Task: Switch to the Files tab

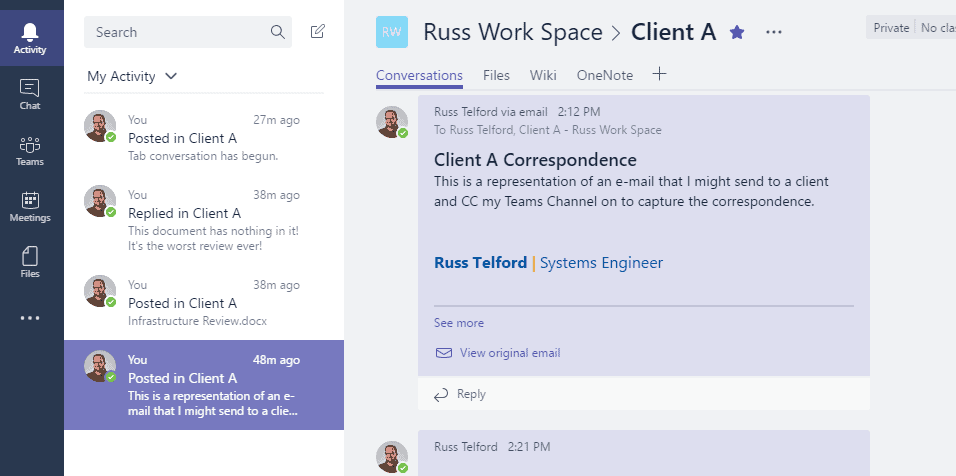Action: [496, 76]
